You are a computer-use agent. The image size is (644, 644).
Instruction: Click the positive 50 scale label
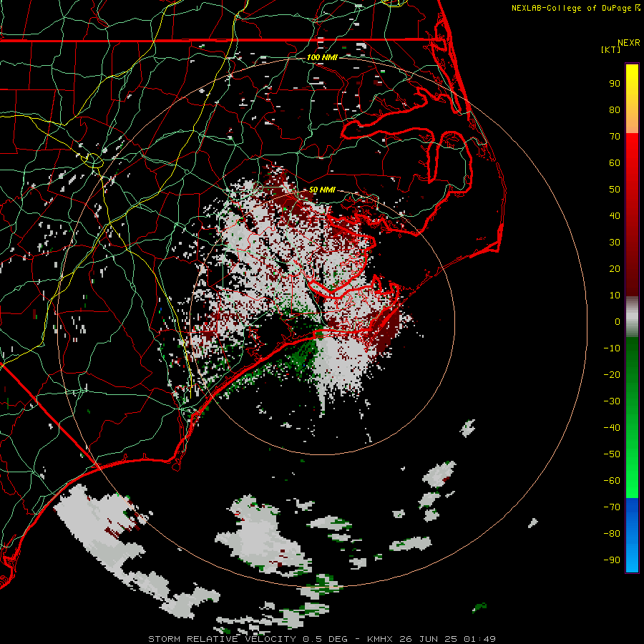coord(615,190)
